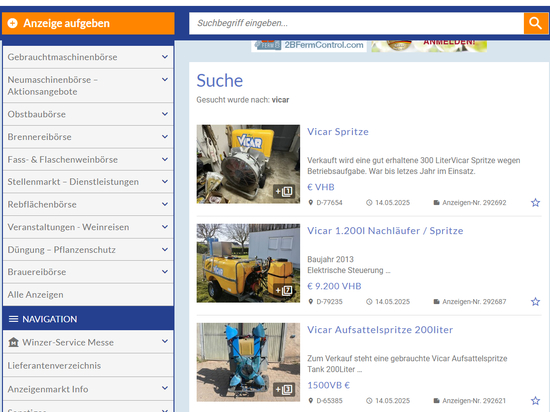The width and height of the screenshot is (550, 412).
Task: Expand Veranstaltungen - Weinreisen chevron
Action: (165, 227)
